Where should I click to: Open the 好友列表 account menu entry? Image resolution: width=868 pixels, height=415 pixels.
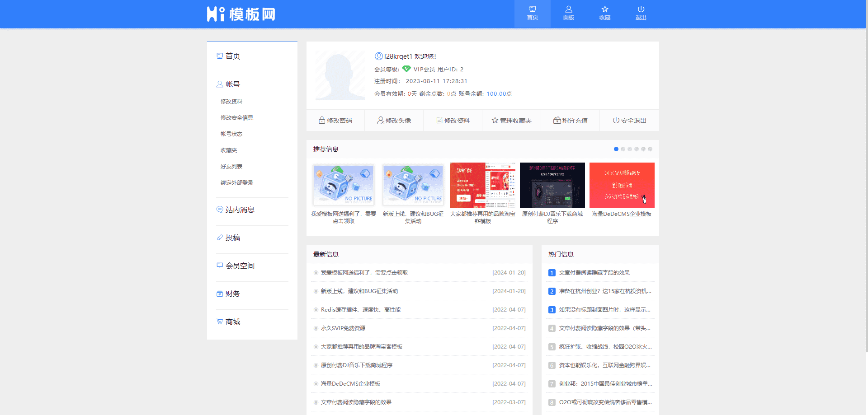(x=231, y=166)
